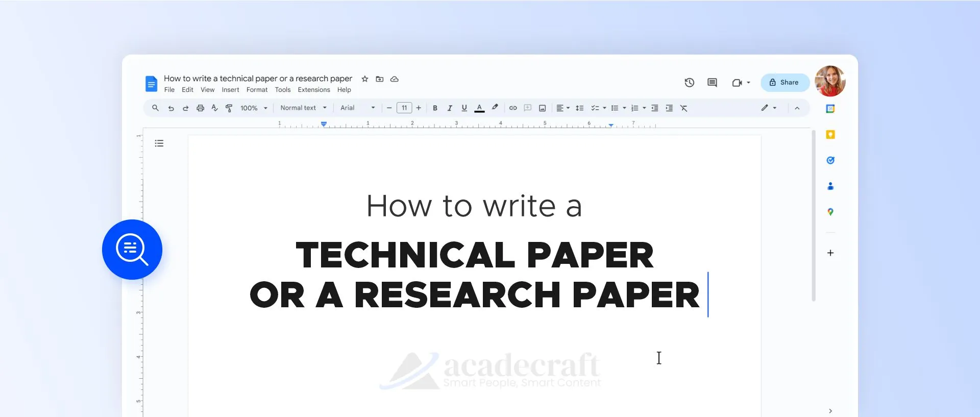Image resolution: width=980 pixels, height=417 pixels.
Task: Add a comment from toolbar
Action: (x=528, y=108)
